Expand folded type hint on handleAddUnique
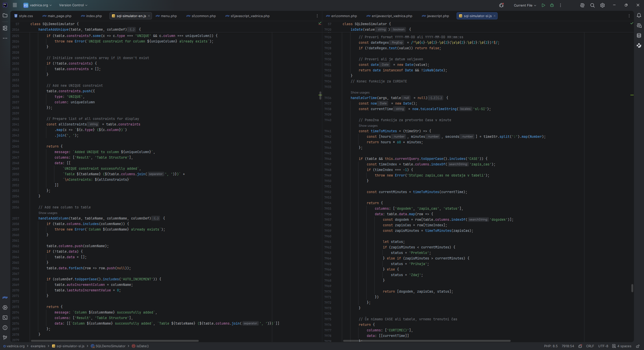Image resolution: width=644 pixels, height=350 pixels. (132, 29)
